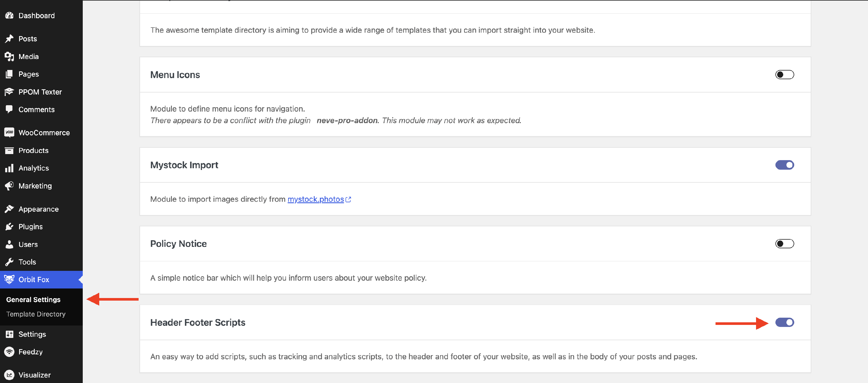Switch off Header Footer Scripts toggle
Screen dimensions: 868x383
tap(784, 322)
